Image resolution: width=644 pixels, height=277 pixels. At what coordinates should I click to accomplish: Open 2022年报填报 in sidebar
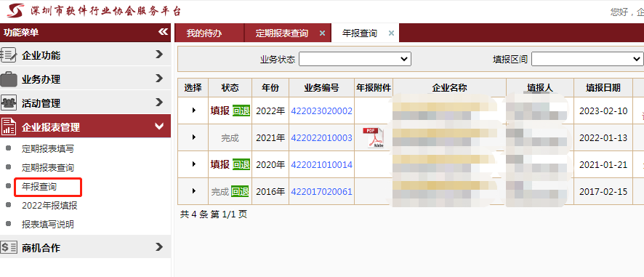point(49,206)
